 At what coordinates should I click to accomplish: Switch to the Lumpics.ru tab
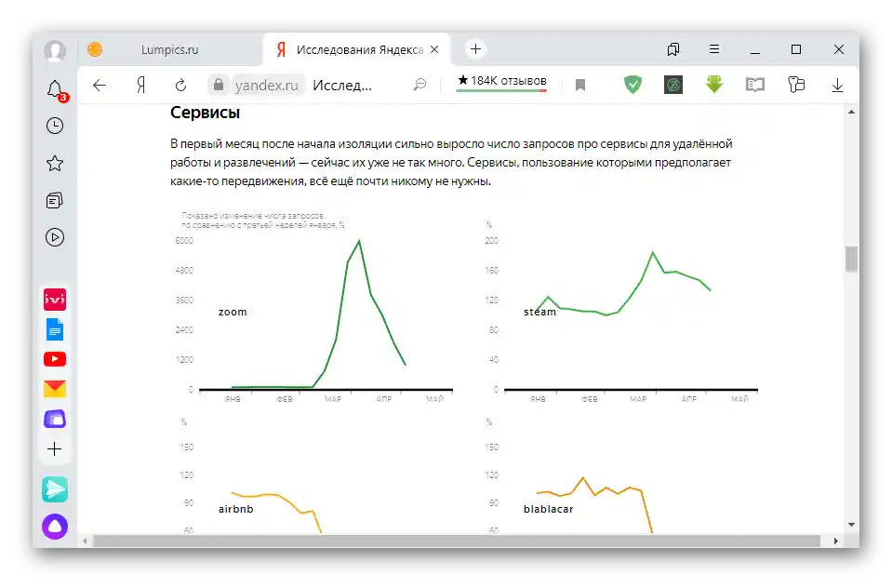[x=169, y=49]
